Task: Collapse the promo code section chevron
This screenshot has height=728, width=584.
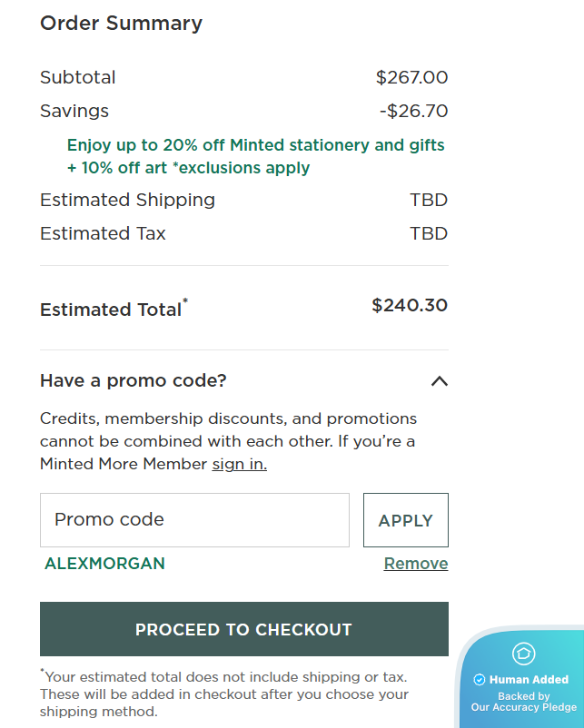Action: [x=439, y=381]
